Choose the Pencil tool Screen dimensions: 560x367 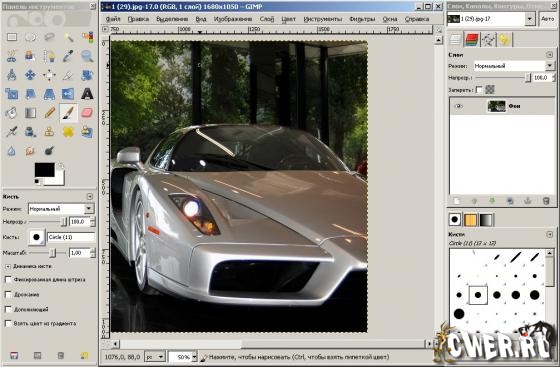pyautogui.click(x=49, y=113)
